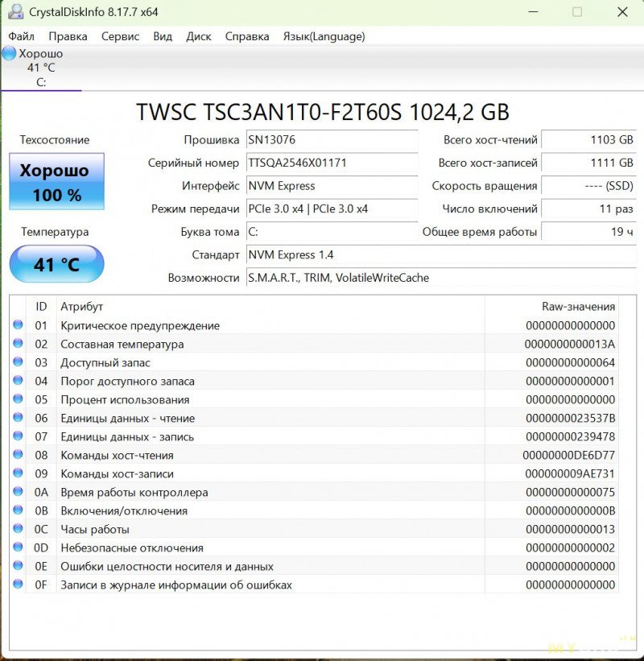Select the Небезопасные отключения attribute row
The height and width of the screenshot is (661, 644).
[314, 547]
